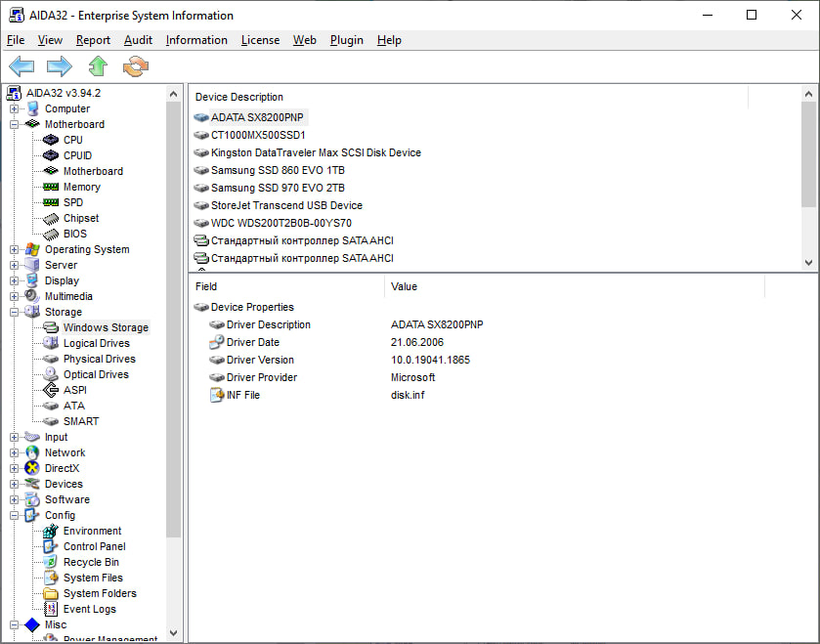
Task: Click the BIOS chip icon
Action: coord(51,235)
